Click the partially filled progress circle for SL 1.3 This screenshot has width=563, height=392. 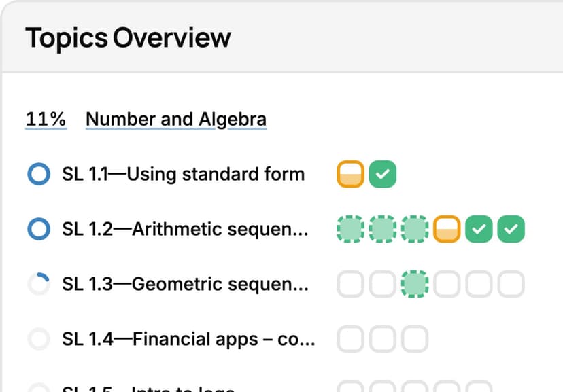click(x=39, y=284)
